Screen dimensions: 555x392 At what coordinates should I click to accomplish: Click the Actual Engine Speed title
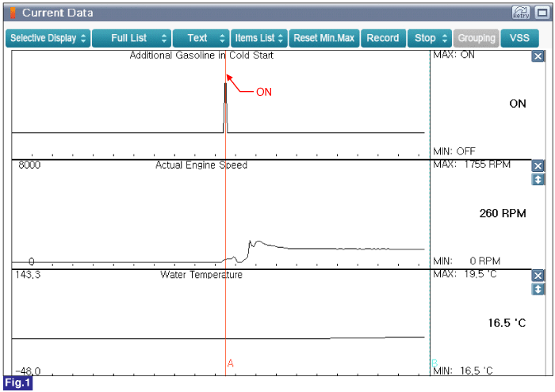201,165
